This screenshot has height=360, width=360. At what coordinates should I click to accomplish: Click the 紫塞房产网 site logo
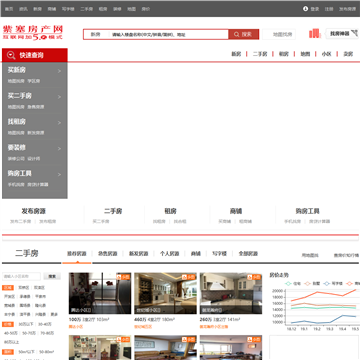[33, 33]
